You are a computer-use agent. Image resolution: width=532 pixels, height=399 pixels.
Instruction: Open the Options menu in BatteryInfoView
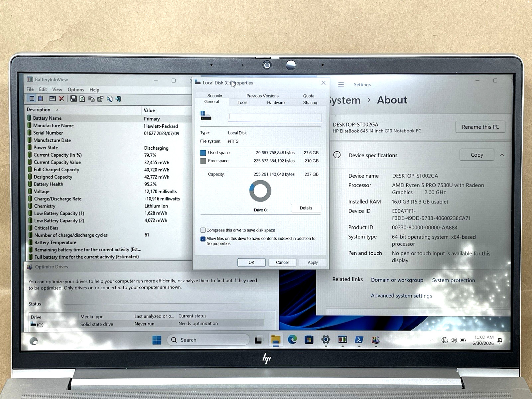click(76, 89)
